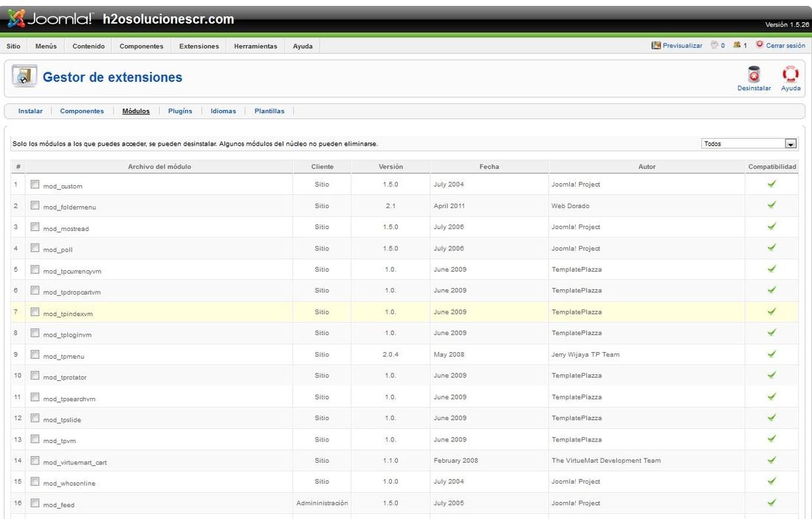The image size is (812, 519).
Task: Switch to the Plantillas tab
Action: point(269,111)
